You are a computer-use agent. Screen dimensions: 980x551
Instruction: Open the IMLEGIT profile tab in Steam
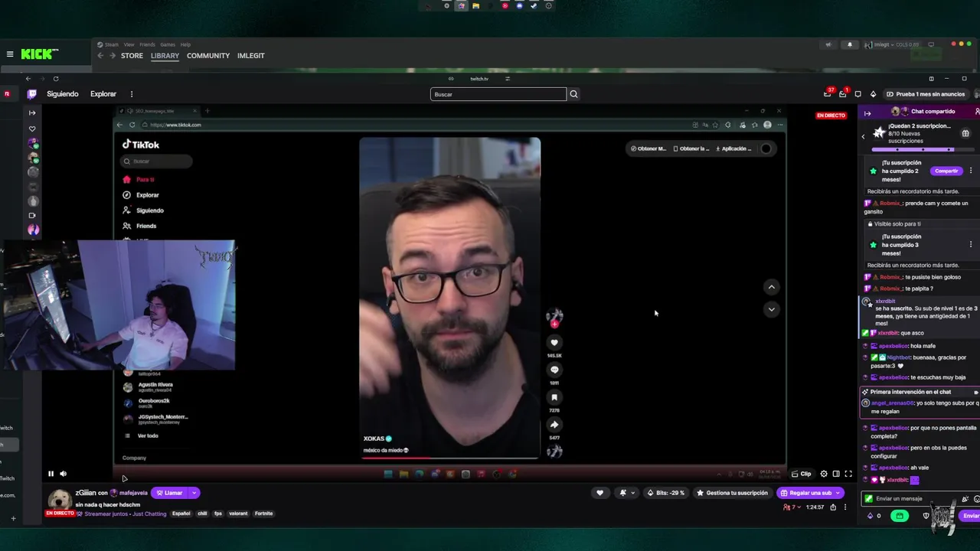click(x=251, y=56)
